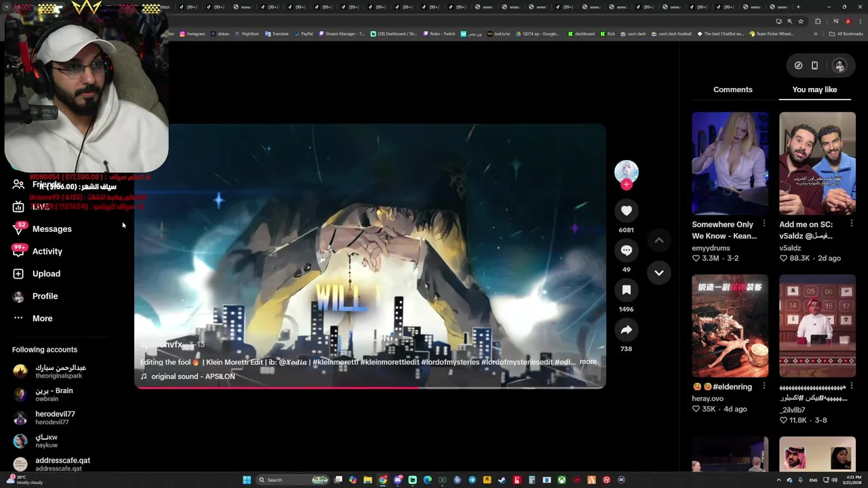The height and width of the screenshot is (488, 868).
Task: Open the PayPal bookmark
Action: point(303,34)
